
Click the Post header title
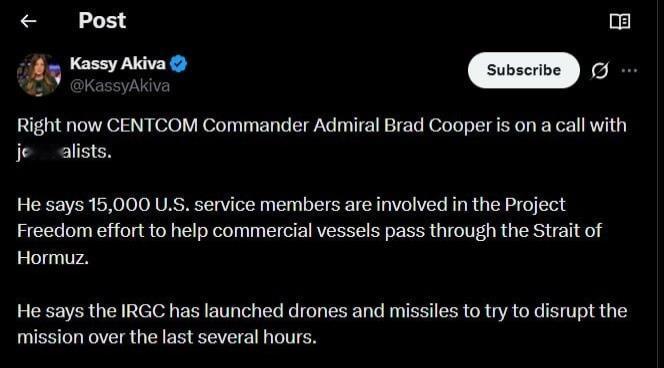pyautogui.click(x=102, y=20)
